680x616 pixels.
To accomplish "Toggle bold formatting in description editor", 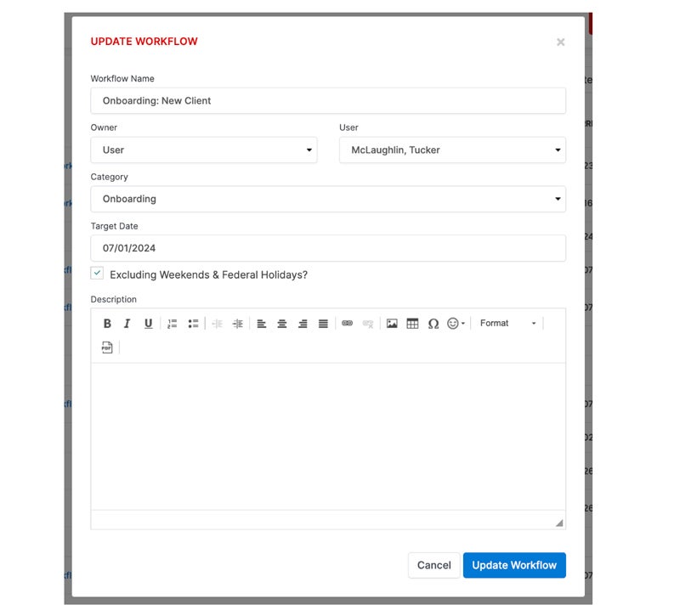I will pos(107,324).
